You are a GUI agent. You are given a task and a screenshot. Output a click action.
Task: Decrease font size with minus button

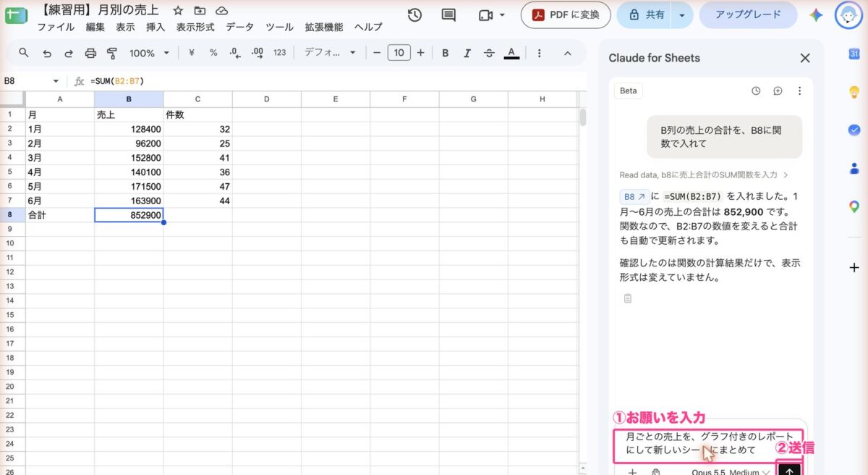click(x=377, y=53)
